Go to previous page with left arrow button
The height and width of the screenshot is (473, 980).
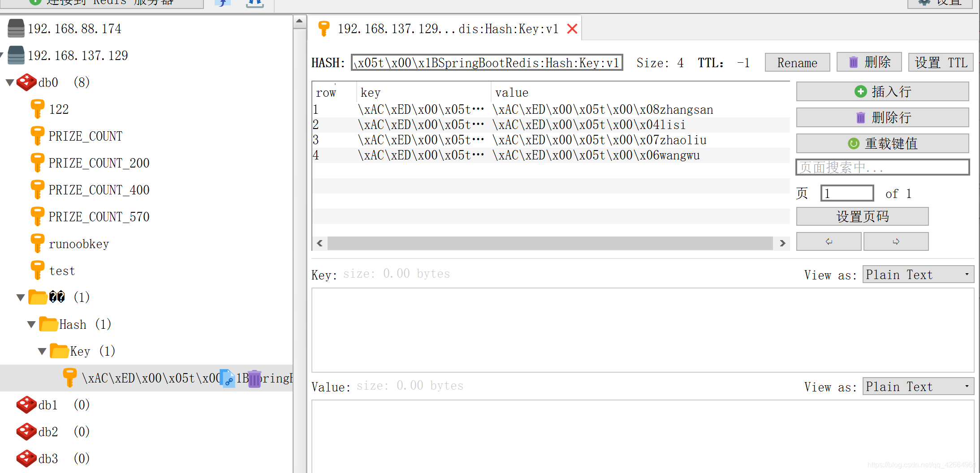tap(829, 241)
